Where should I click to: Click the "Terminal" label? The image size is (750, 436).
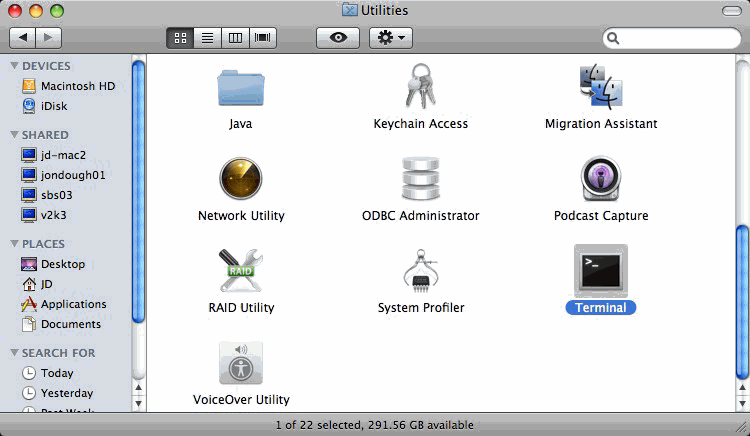(x=601, y=307)
